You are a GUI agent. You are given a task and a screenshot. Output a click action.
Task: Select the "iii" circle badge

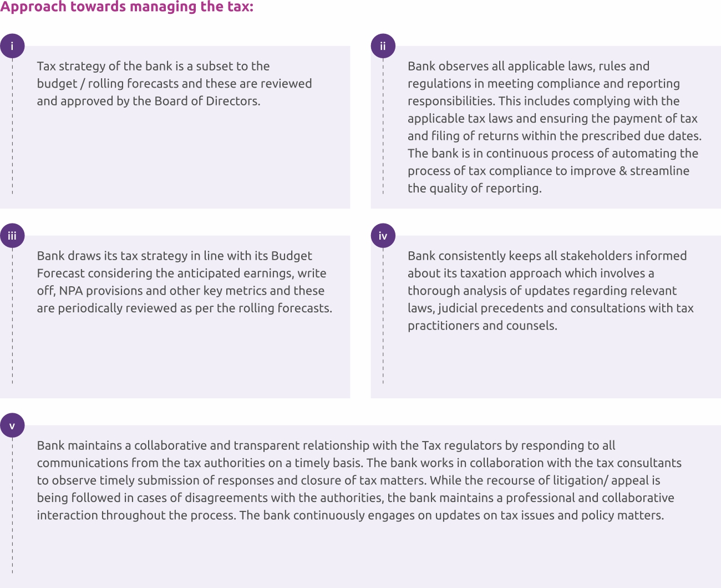click(x=12, y=236)
